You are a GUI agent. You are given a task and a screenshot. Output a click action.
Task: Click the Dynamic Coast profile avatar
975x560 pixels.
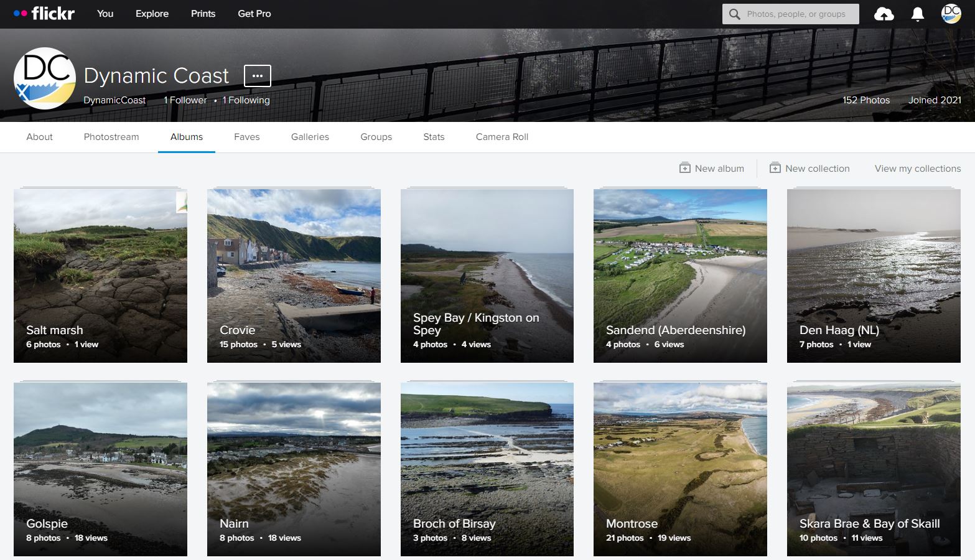(45, 78)
